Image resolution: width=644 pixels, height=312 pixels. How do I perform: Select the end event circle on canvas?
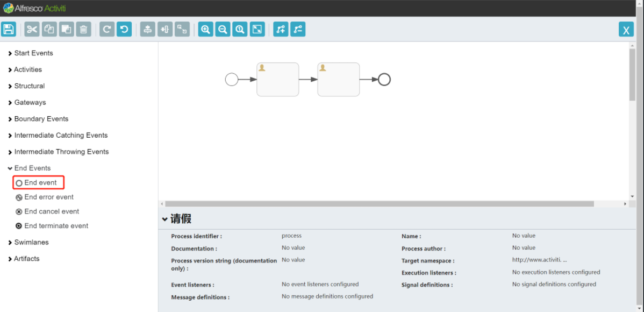pos(384,79)
